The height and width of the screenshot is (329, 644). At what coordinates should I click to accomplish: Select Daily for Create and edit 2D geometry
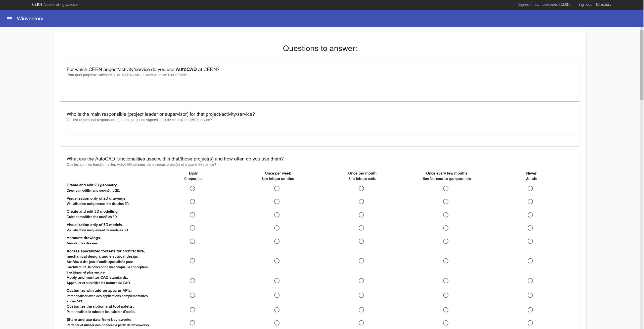coord(192,188)
